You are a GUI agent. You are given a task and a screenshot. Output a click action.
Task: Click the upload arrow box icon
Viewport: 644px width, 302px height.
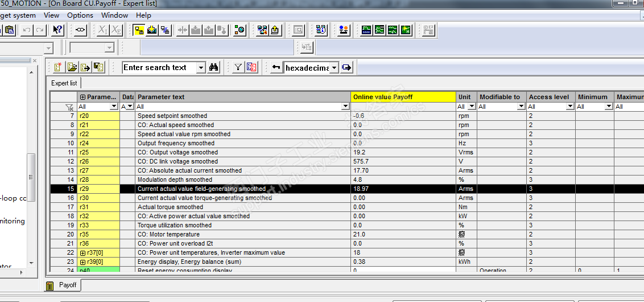(x=275, y=30)
